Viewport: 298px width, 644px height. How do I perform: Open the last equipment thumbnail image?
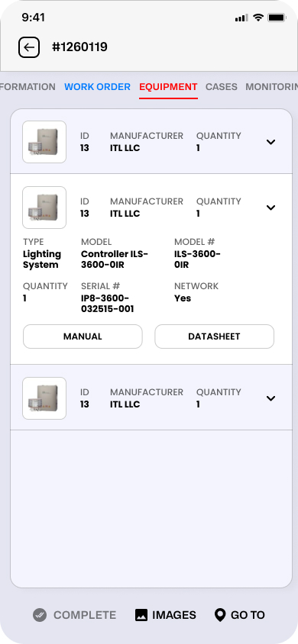tap(44, 398)
